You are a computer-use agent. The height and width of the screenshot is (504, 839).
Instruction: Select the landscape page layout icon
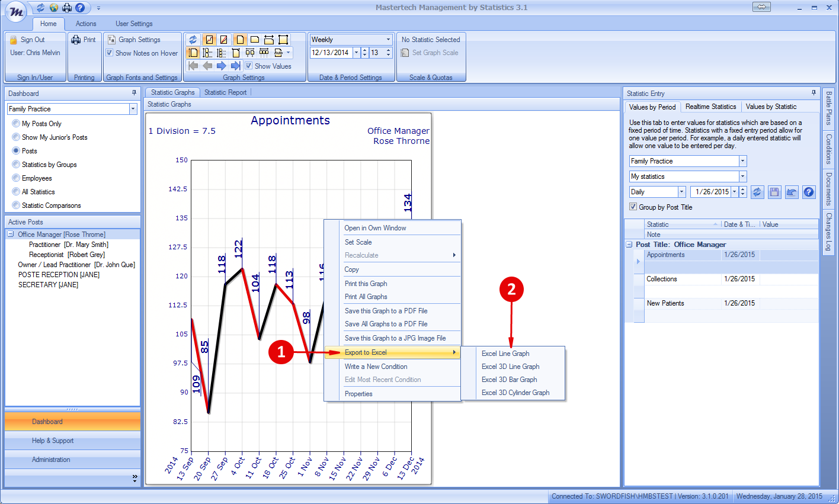[x=255, y=40]
